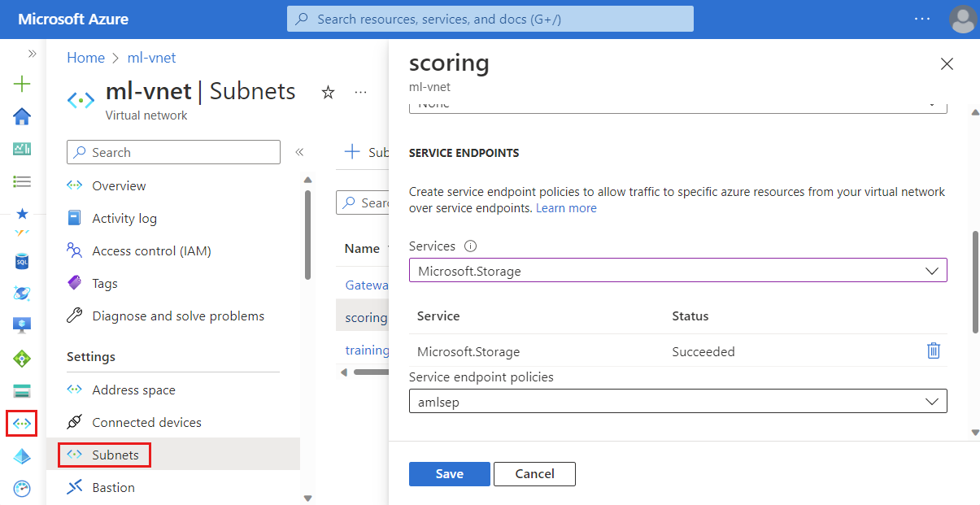Delete the Microsoft.Storage service endpoint
980x505 pixels.
tap(934, 351)
